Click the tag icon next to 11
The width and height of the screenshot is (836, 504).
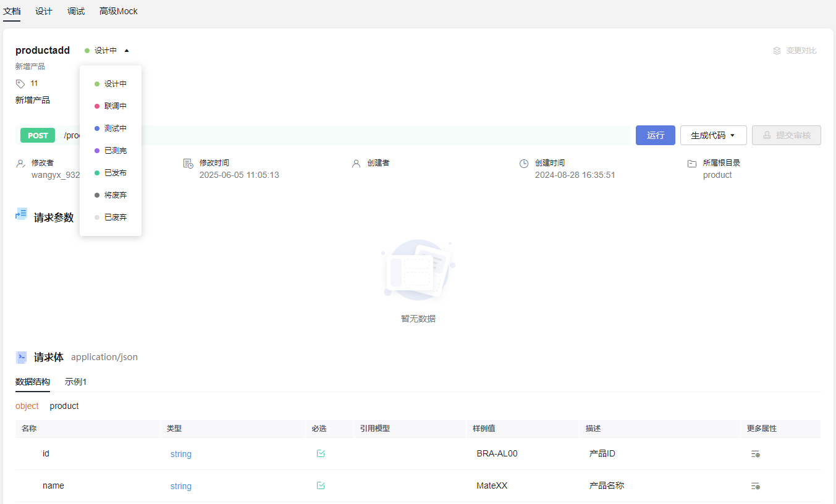click(x=20, y=83)
